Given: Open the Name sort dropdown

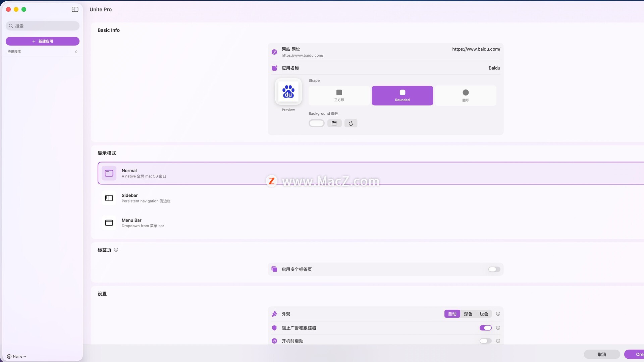Looking at the screenshot, I should pyautogui.click(x=17, y=356).
